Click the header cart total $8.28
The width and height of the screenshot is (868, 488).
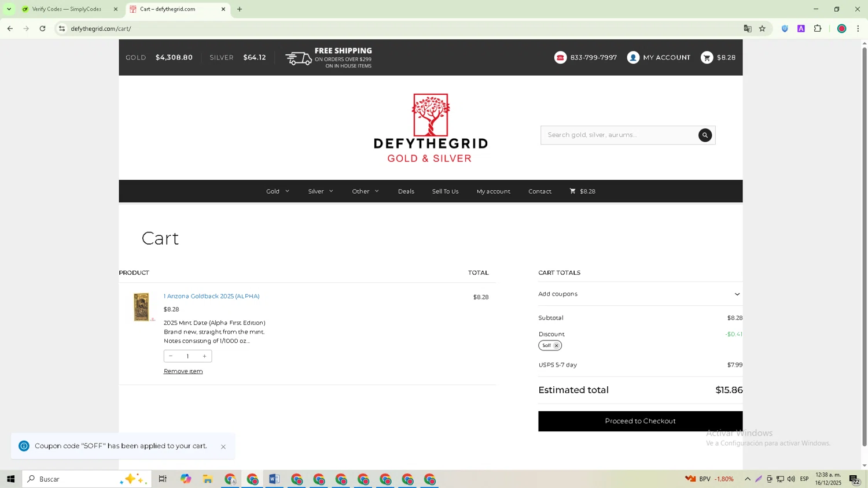(726, 57)
